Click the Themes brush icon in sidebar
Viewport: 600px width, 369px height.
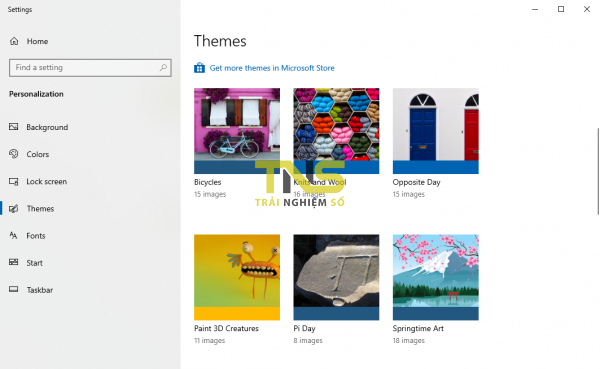(x=14, y=209)
